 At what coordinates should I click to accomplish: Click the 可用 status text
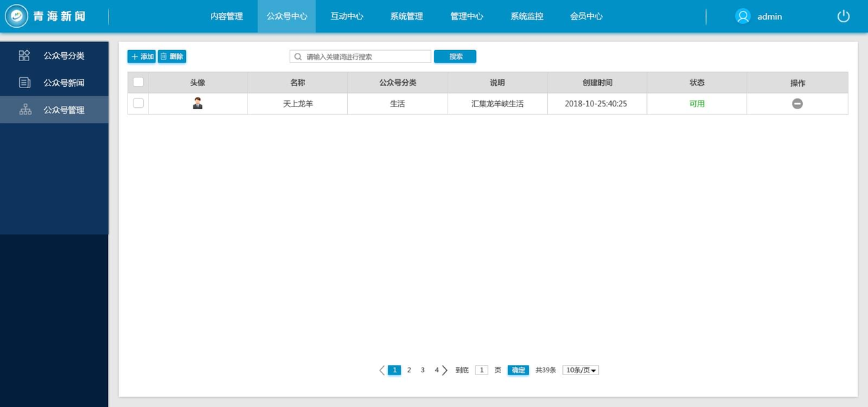[697, 104]
